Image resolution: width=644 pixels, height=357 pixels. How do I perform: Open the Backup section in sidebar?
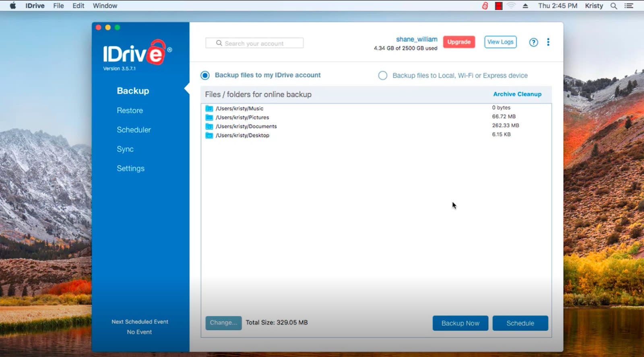click(x=133, y=91)
